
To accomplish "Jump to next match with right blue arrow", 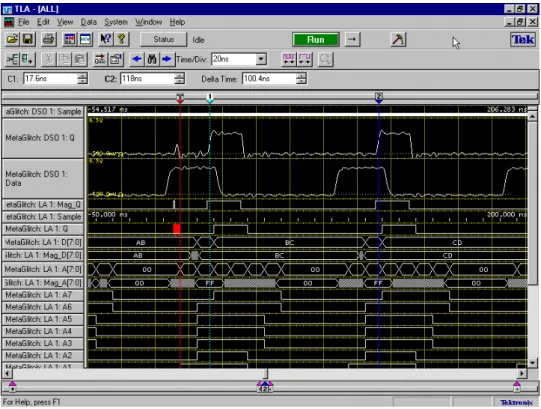I will coord(167,59).
